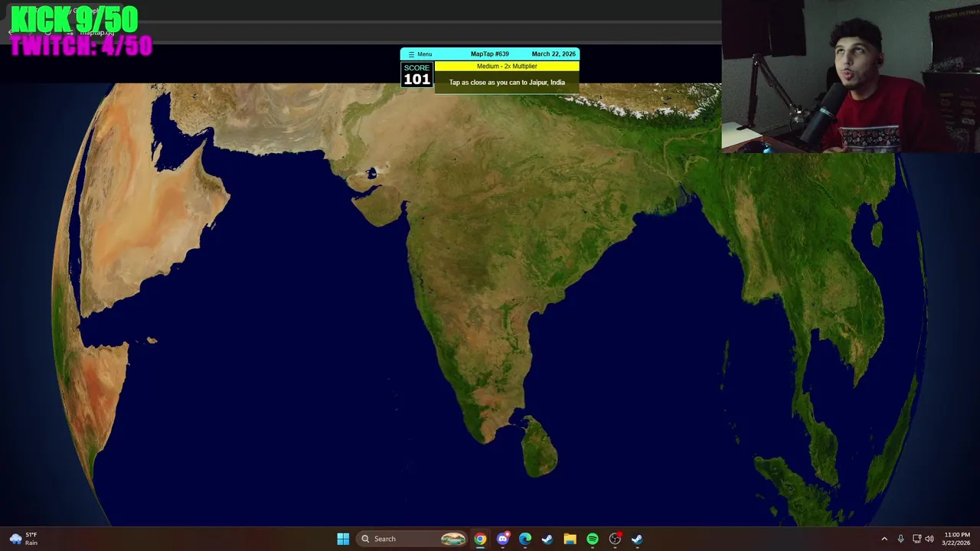This screenshot has width=980, height=551.
Task: Click the volume speaker tray icon
Action: pos(929,539)
